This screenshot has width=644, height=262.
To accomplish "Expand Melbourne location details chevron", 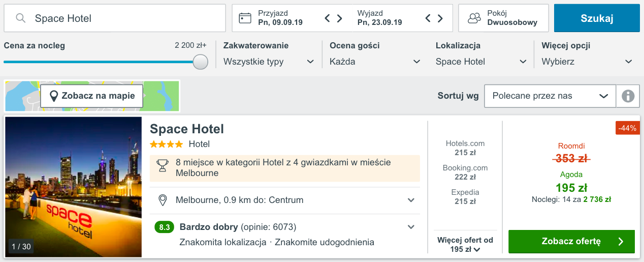I will point(411,200).
